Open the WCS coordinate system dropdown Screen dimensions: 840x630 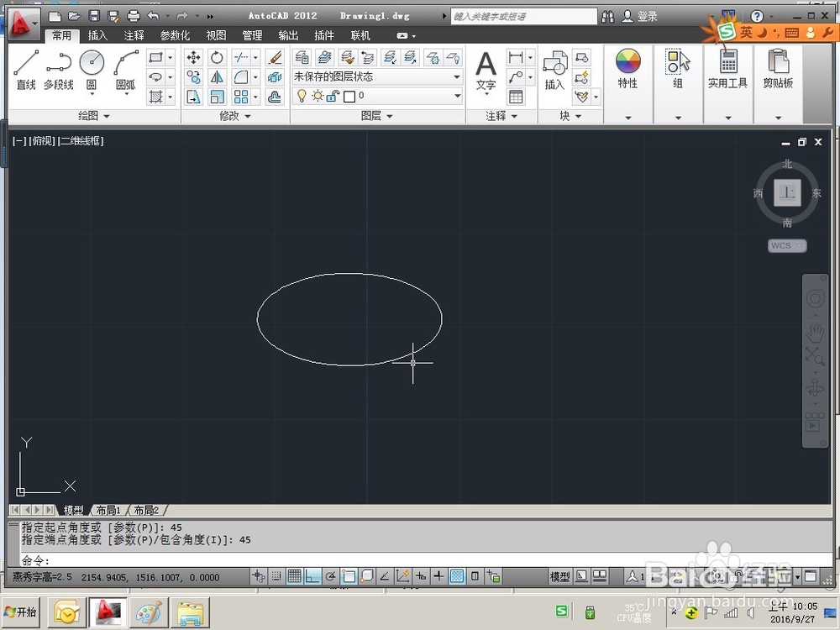[x=787, y=245]
